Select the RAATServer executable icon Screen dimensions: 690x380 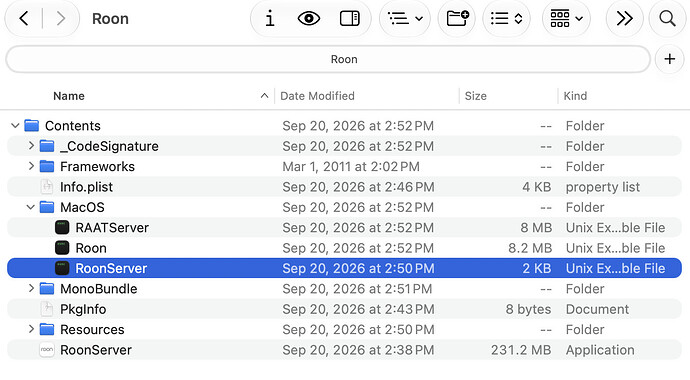tap(62, 227)
